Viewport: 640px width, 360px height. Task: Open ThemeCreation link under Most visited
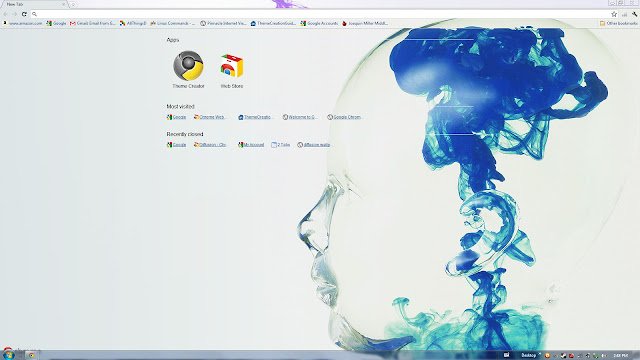click(255, 117)
